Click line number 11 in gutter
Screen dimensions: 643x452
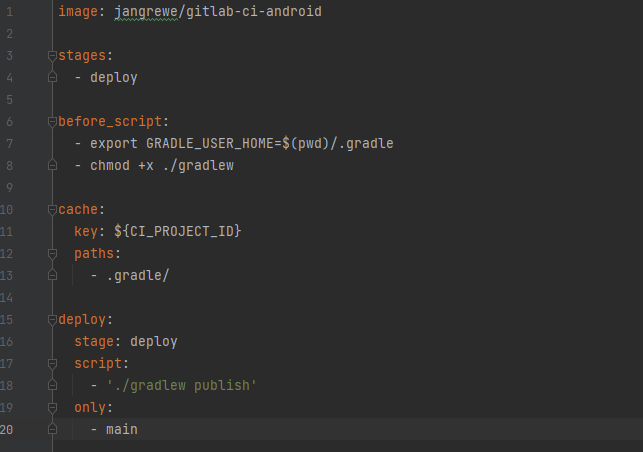(x=8, y=231)
